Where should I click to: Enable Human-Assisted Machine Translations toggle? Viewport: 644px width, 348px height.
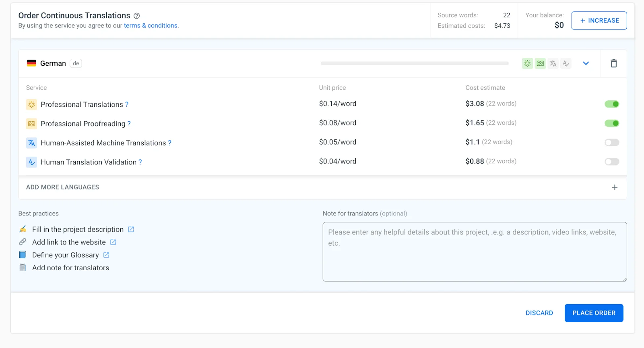[611, 143]
